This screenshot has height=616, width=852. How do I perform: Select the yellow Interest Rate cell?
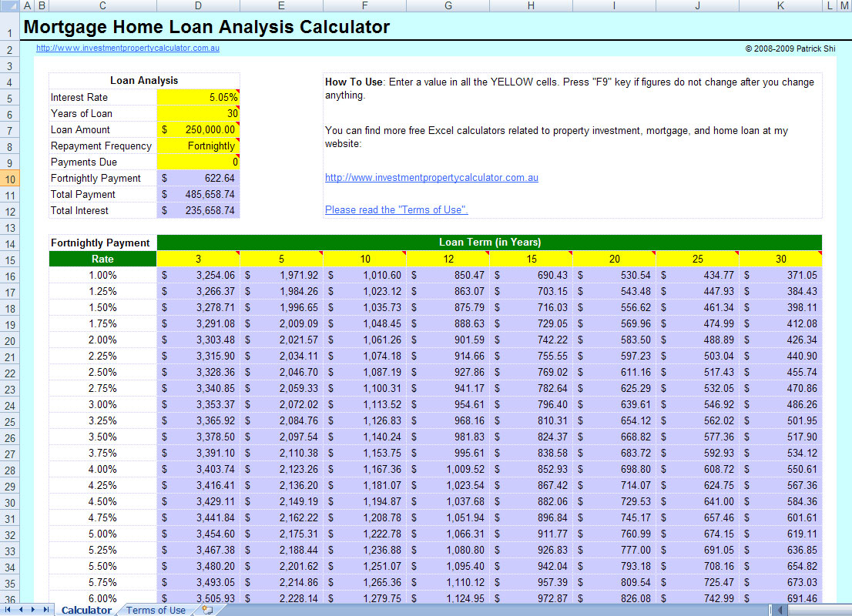point(196,97)
